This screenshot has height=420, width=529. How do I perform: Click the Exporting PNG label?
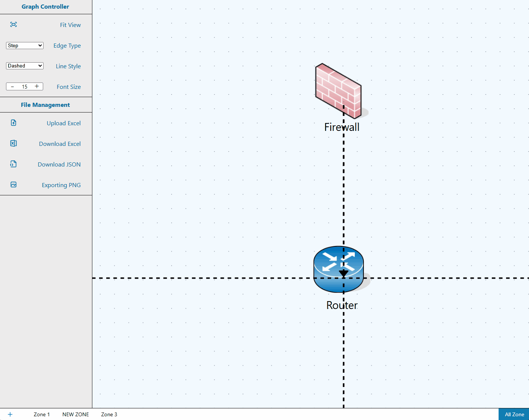tap(61, 185)
